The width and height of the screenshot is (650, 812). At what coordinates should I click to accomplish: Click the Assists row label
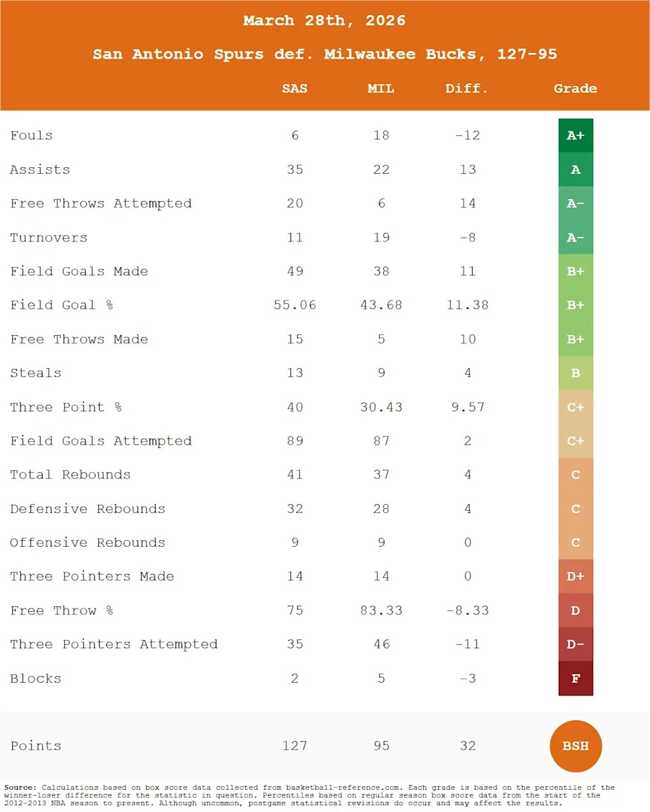(40, 170)
